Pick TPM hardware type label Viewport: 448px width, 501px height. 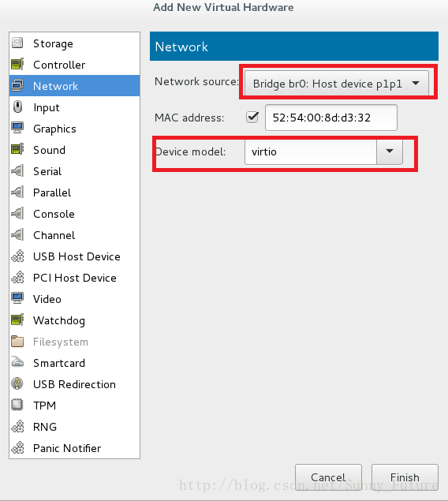click(x=45, y=406)
